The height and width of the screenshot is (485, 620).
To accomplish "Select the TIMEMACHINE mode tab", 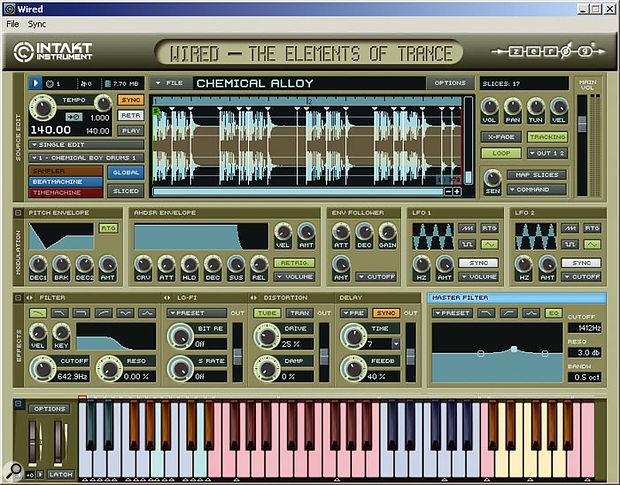I will click(x=66, y=192).
